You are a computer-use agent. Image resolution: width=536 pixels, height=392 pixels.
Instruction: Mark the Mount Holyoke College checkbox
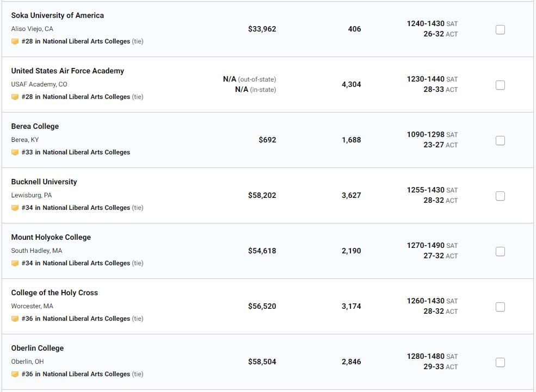[500, 251]
